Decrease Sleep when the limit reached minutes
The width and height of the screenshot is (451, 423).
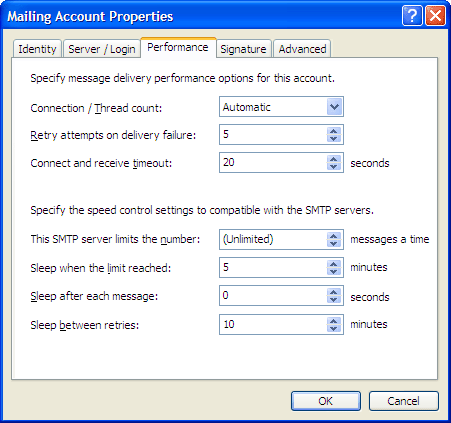tap(334, 271)
